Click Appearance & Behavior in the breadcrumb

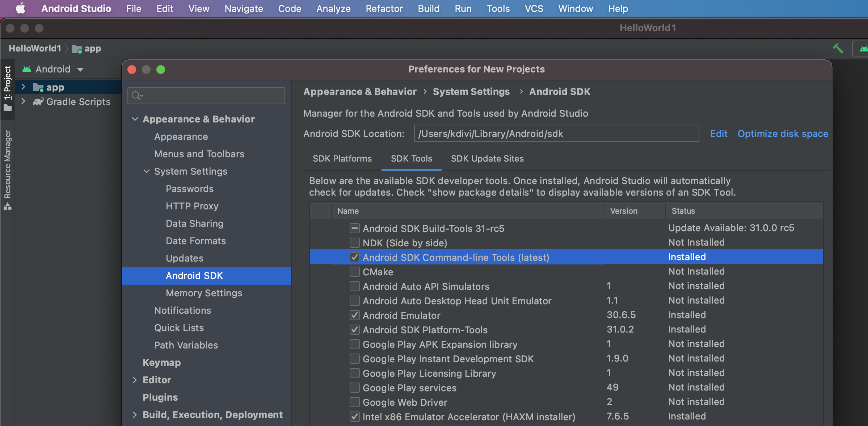click(x=360, y=92)
